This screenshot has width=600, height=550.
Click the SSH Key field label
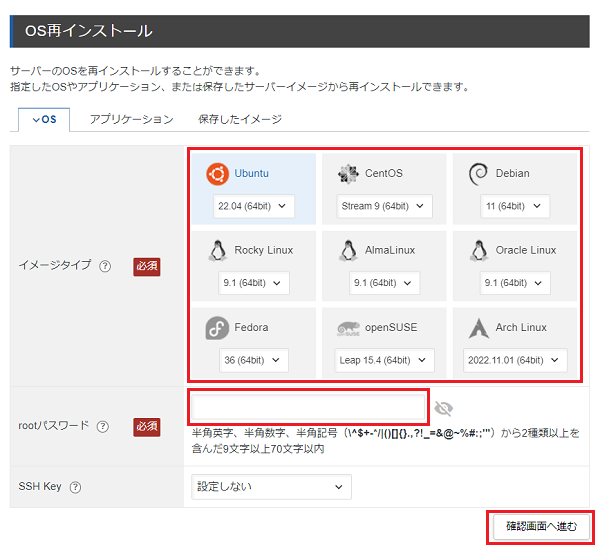[x=40, y=486]
